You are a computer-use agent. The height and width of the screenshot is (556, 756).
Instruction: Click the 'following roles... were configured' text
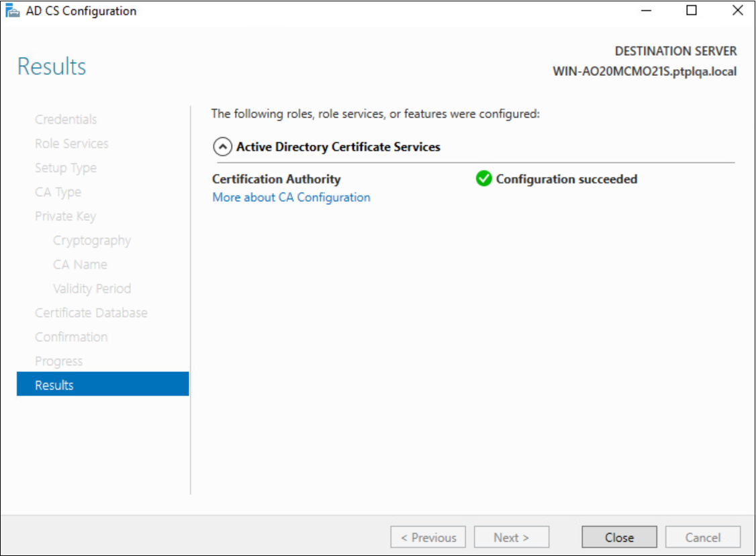[375, 113]
